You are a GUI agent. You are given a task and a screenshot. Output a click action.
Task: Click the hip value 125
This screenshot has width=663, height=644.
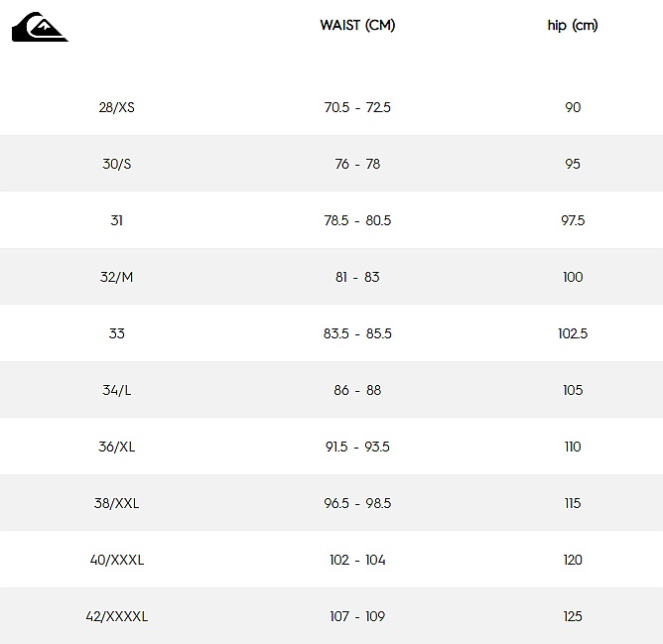[x=573, y=616]
